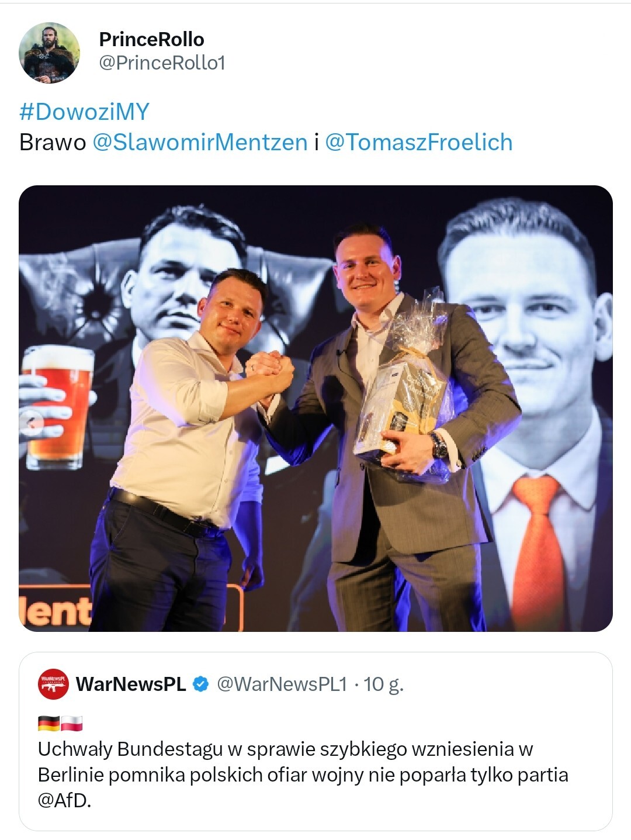Open the @AfD mention in quoted tweet
The image size is (631, 840).
pyautogui.click(x=64, y=800)
